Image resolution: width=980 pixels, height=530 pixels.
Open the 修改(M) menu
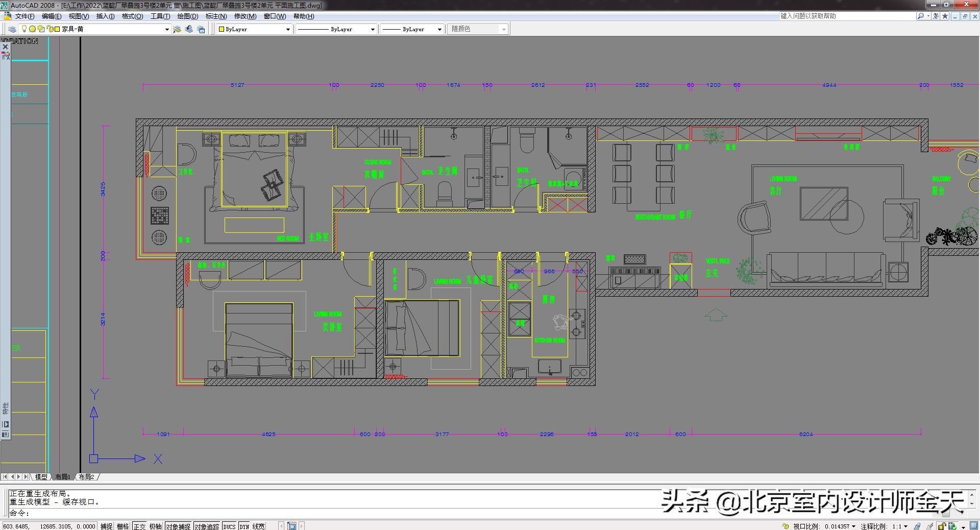(245, 16)
